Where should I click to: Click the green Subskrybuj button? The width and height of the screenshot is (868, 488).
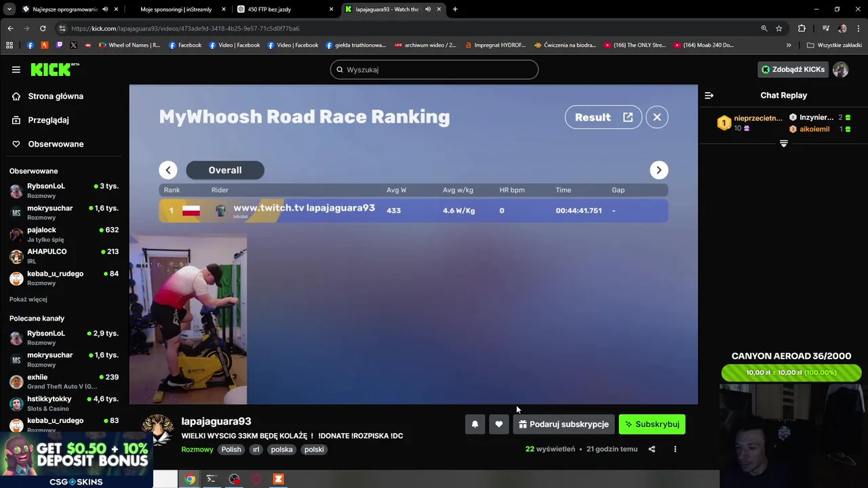pyautogui.click(x=652, y=424)
